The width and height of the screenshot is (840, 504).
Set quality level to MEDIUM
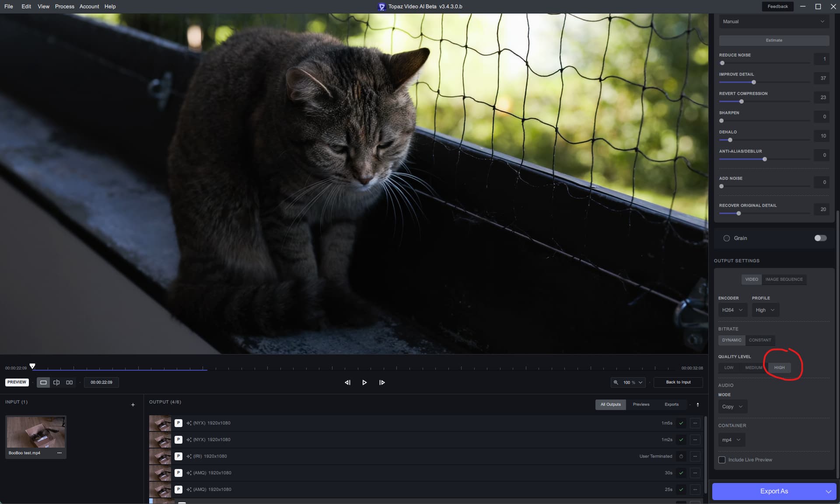(x=753, y=368)
